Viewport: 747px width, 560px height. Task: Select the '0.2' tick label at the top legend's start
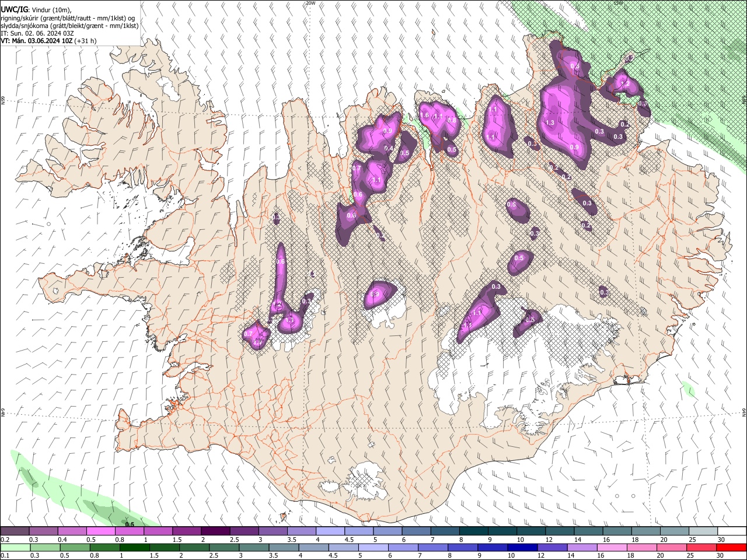5,540
